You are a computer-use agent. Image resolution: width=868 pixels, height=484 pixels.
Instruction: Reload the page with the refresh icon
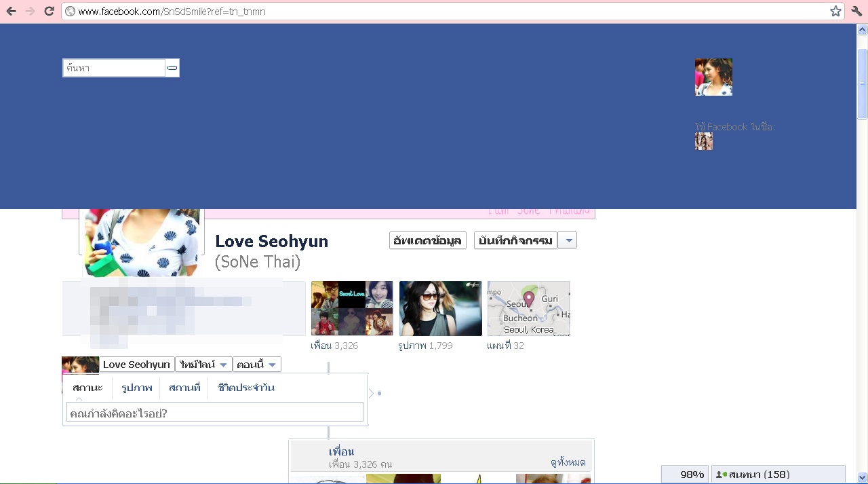[x=49, y=11]
